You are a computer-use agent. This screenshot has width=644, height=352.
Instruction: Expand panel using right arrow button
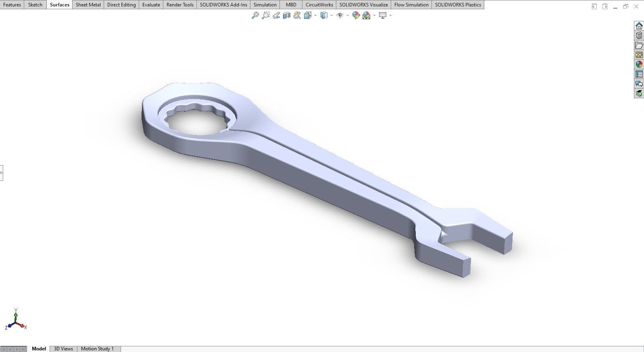(605, 6)
